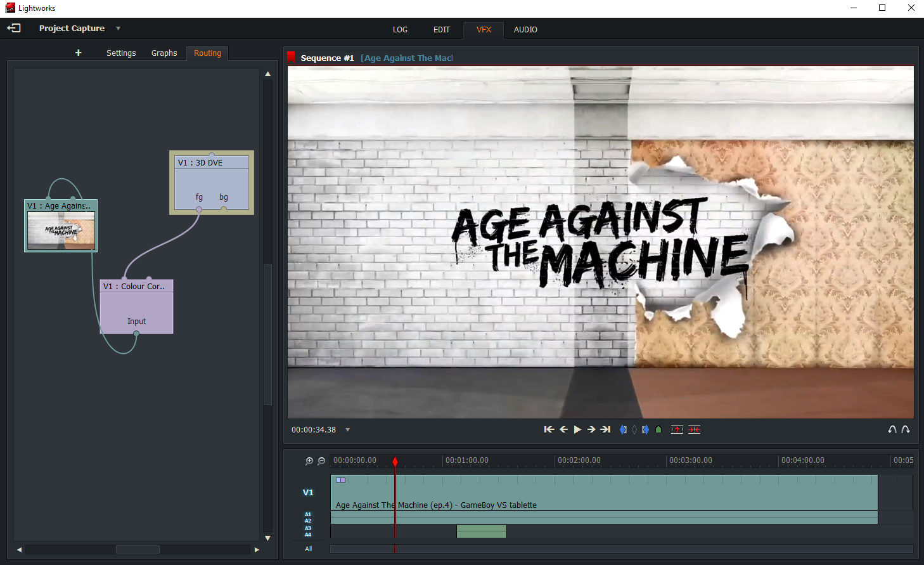Image resolution: width=924 pixels, height=565 pixels.
Task: Toggle the V1 video track
Action: click(308, 493)
